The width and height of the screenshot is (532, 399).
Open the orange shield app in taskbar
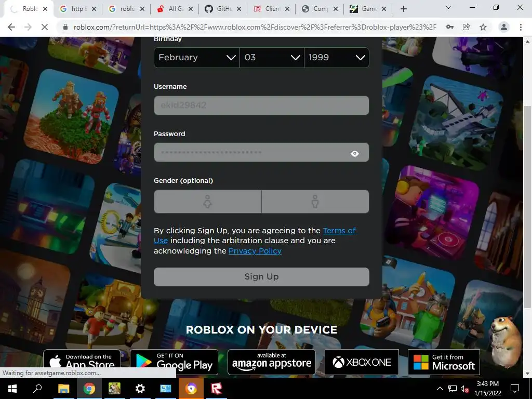(191, 389)
